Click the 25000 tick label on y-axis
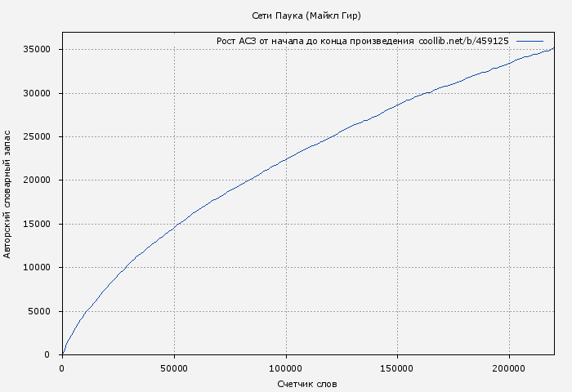The width and height of the screenshot is (572, 392). pos(38,137)
